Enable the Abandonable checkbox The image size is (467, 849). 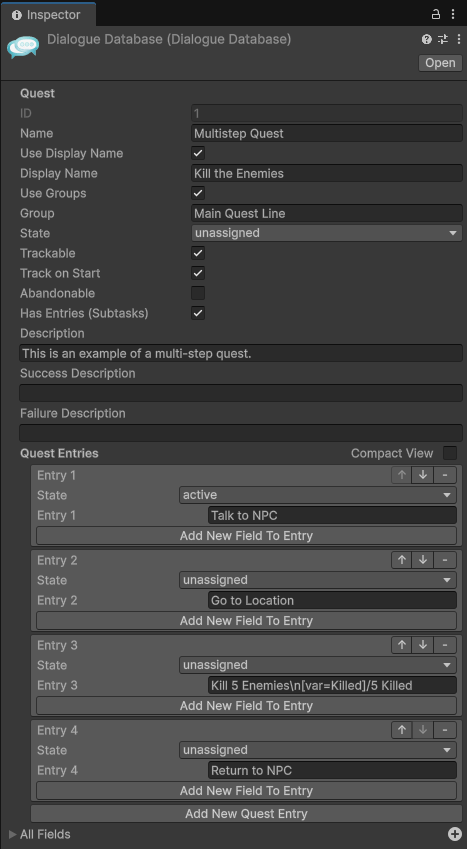tap(198, 293)
